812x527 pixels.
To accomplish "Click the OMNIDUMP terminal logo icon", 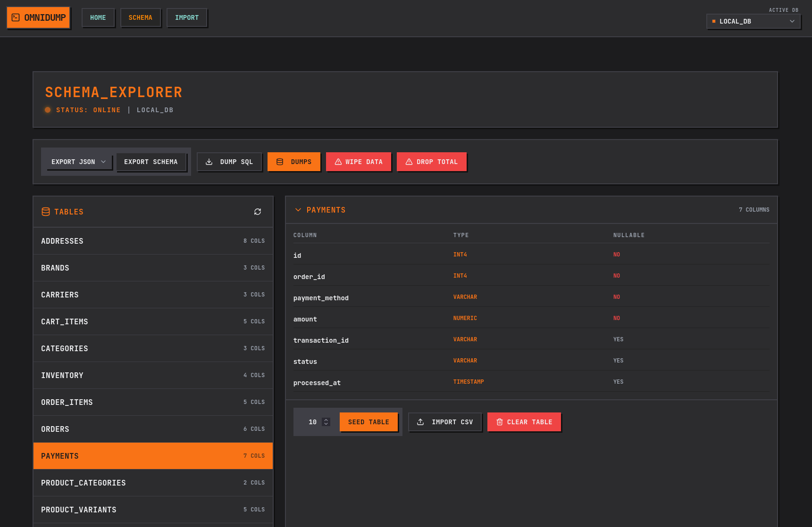I will [x=16, y=17].
